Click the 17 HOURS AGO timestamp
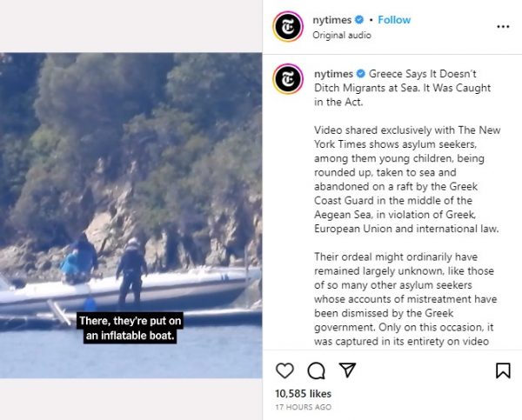522x420 pixels. [x=304, y=407]
